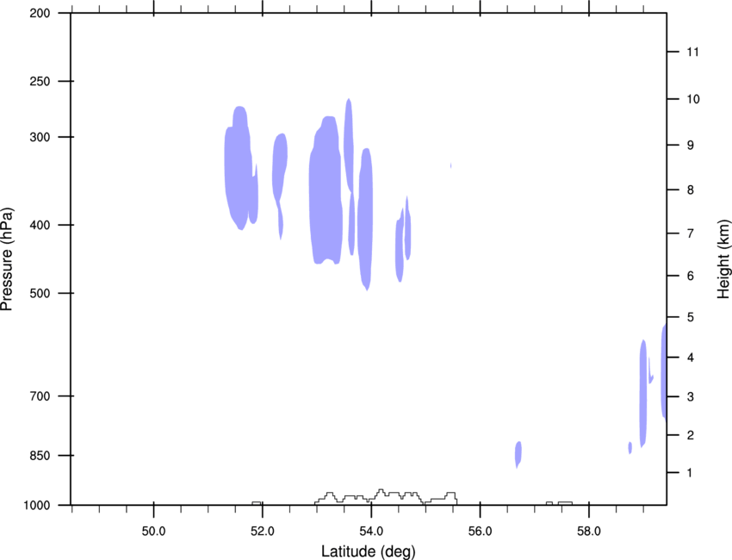Click the tall blue region near latitude 59

coord(643,393)
